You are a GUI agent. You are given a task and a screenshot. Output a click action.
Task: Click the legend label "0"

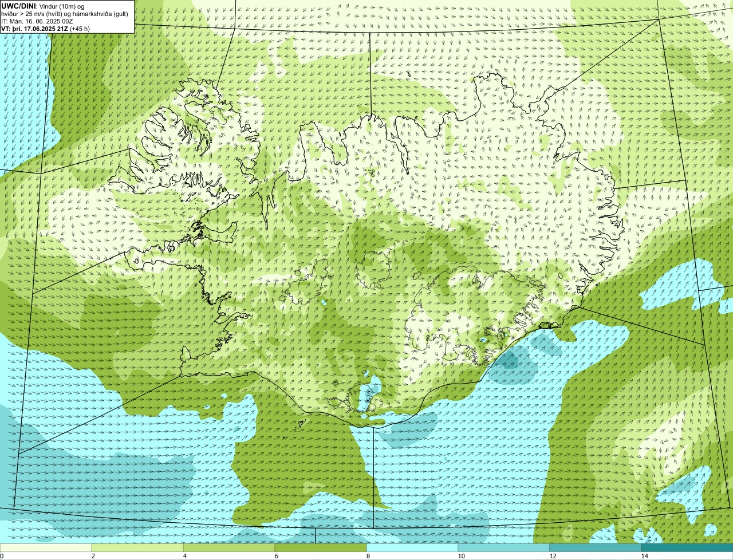(2, 556)
